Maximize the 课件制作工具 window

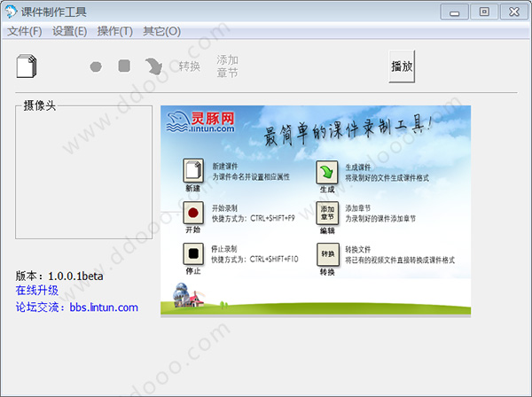[484, 12]
